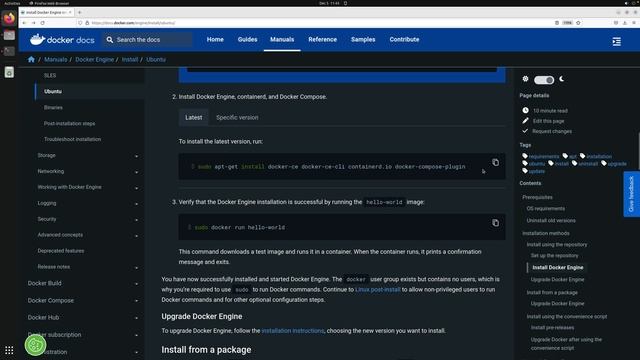
Task: Open the sidebar toggle icon in header
Action: pos(616,41)
